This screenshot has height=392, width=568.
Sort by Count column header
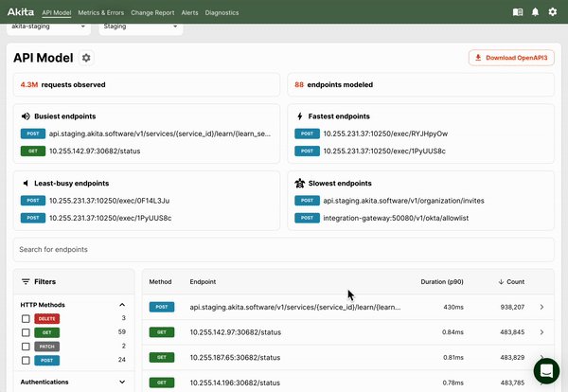coord(516,281)
